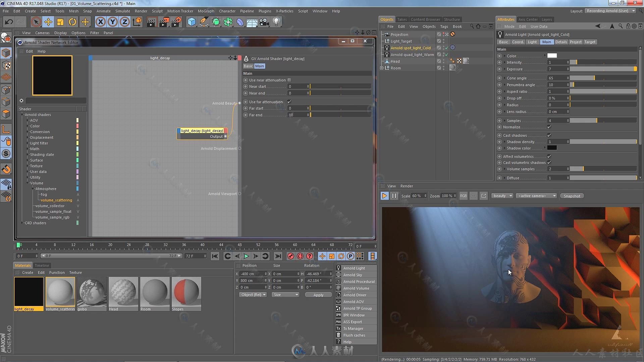Open Edit menu in Shader Network Editor
Screen dimensions: 644x362
pyautogui.click(x=30, y=51)
